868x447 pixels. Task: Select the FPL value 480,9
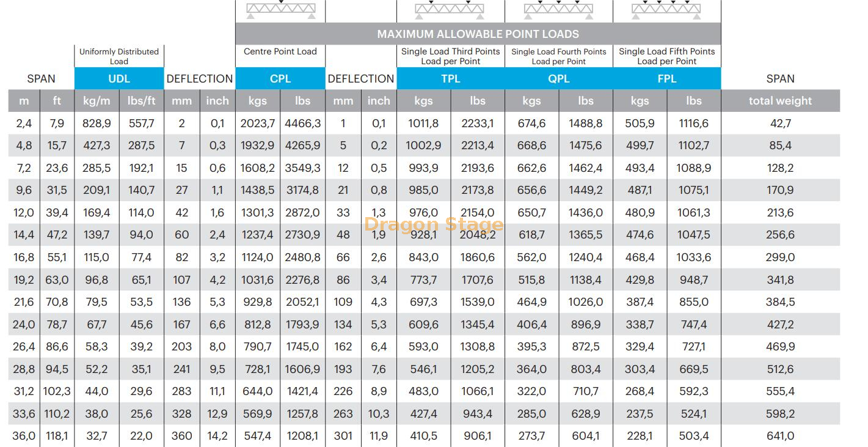click(640, 213)
